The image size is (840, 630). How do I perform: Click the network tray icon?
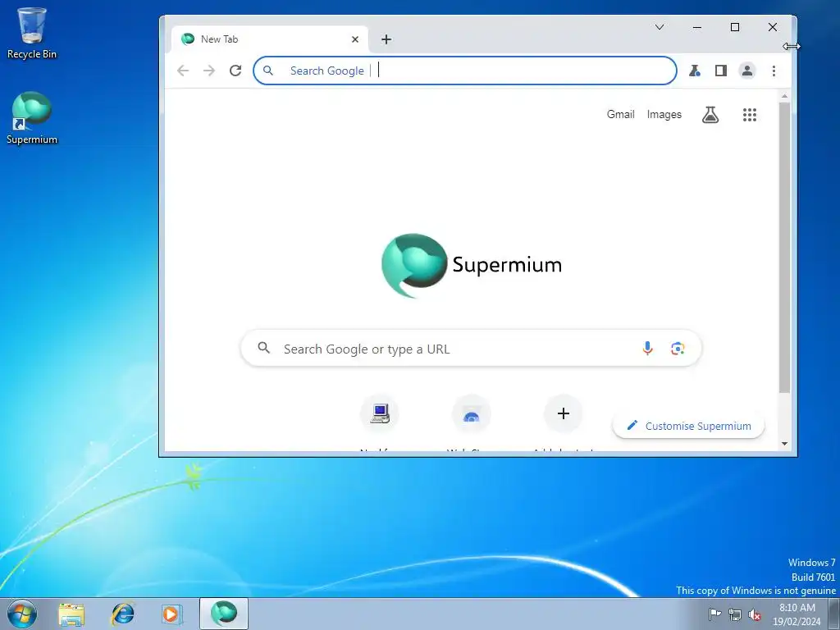(x=735, y=614)
